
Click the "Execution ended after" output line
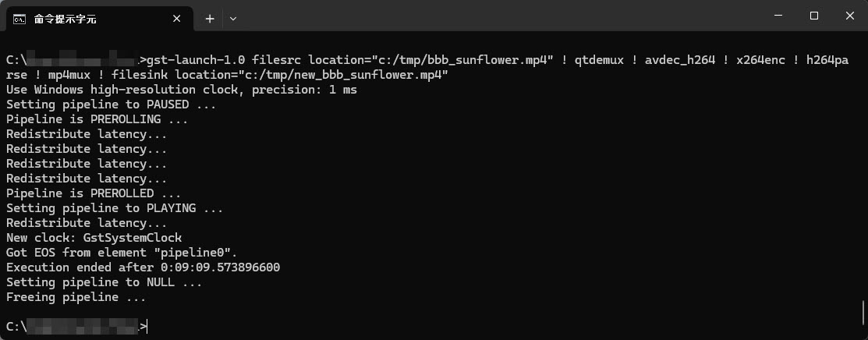tap(143, 267)
